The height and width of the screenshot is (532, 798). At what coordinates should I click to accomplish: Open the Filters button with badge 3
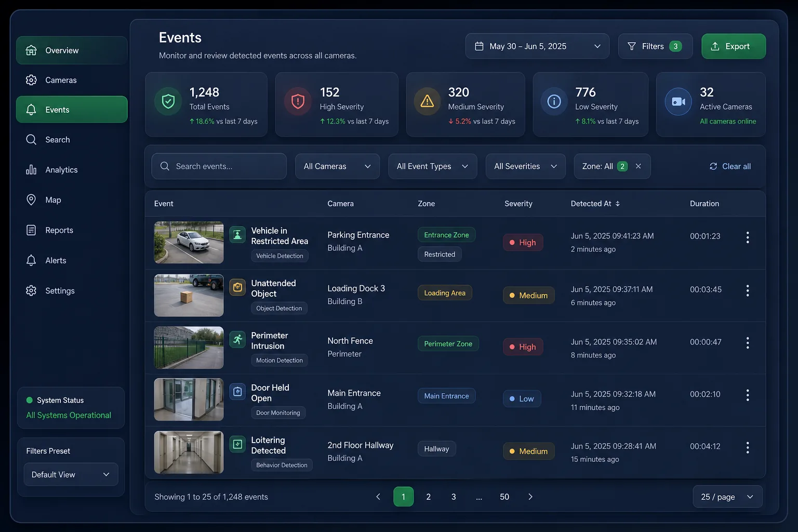click(x=655, y=46)
